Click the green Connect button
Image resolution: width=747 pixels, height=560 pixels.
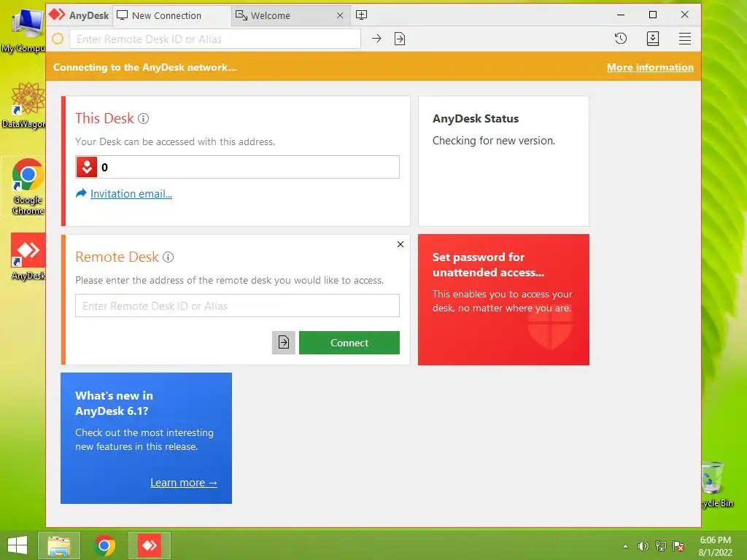(x=349, y=343)
